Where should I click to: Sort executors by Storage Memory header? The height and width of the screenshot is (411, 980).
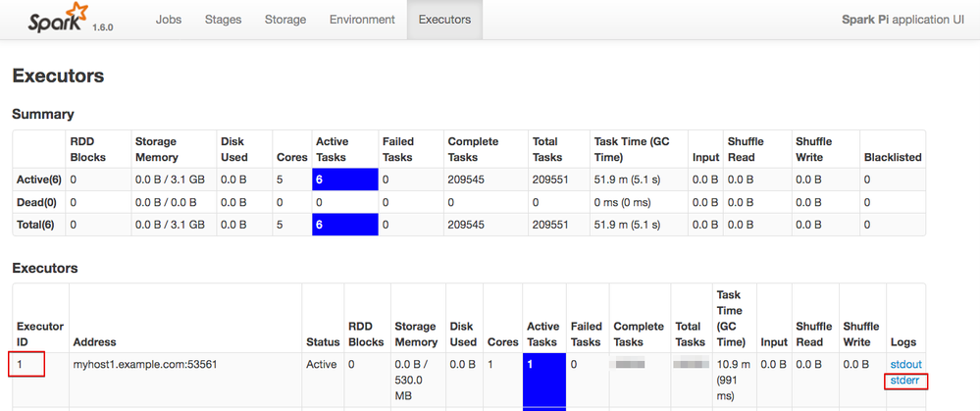point(415,334)
